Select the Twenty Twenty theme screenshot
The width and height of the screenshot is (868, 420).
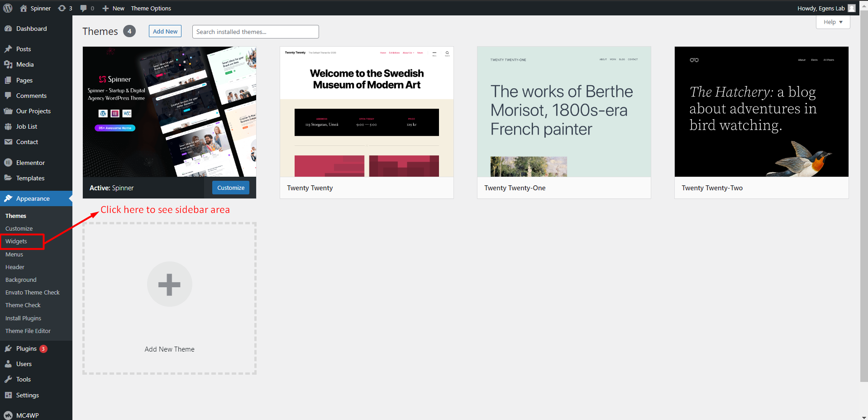(367, 111)
